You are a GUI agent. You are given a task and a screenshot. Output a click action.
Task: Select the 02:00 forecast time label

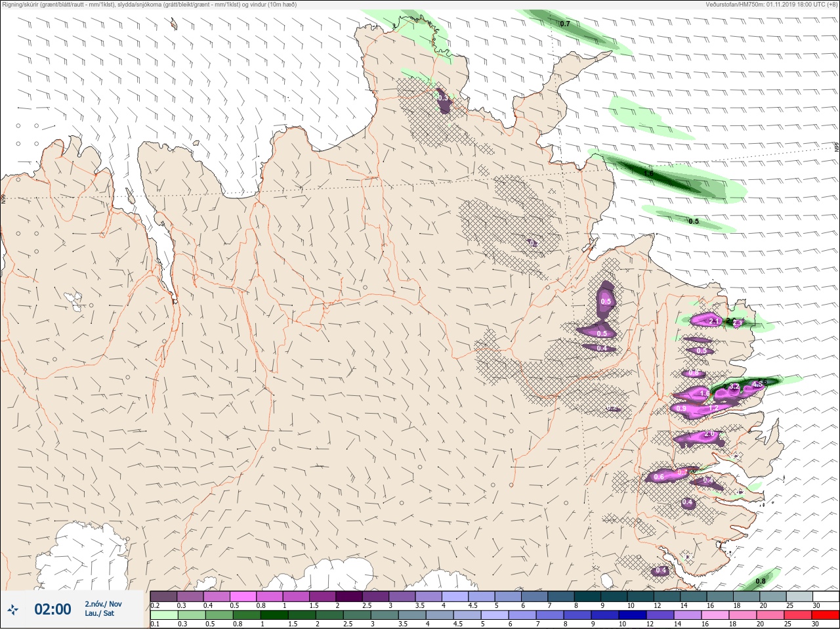point(52,609)
